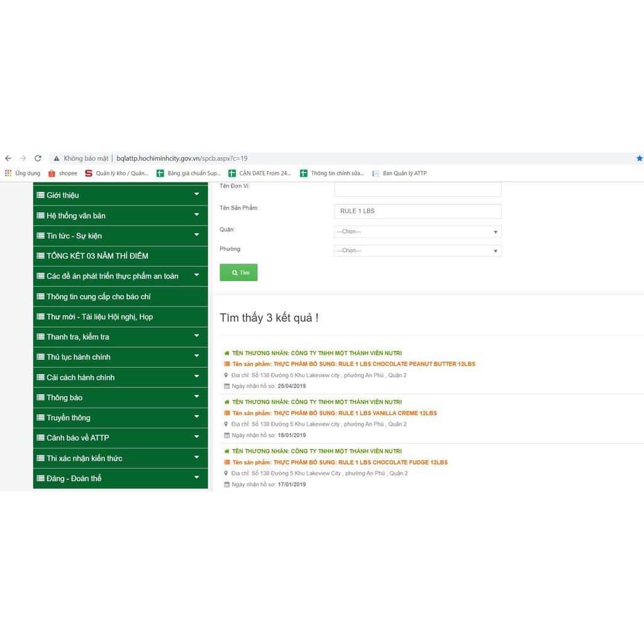The width and height of the screenshot is (644, 644).
Task: Reload the page with refresh icon
Action: [x=38, y=158]
